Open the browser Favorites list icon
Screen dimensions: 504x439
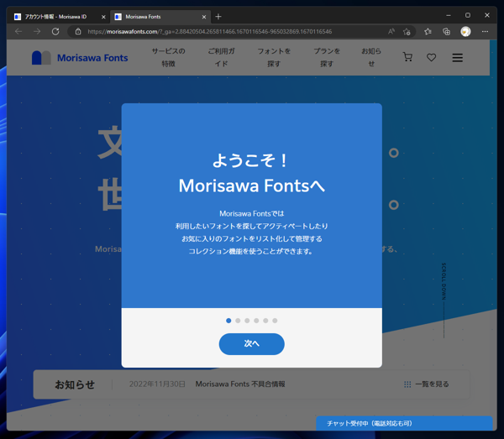(x=428, y=31)
